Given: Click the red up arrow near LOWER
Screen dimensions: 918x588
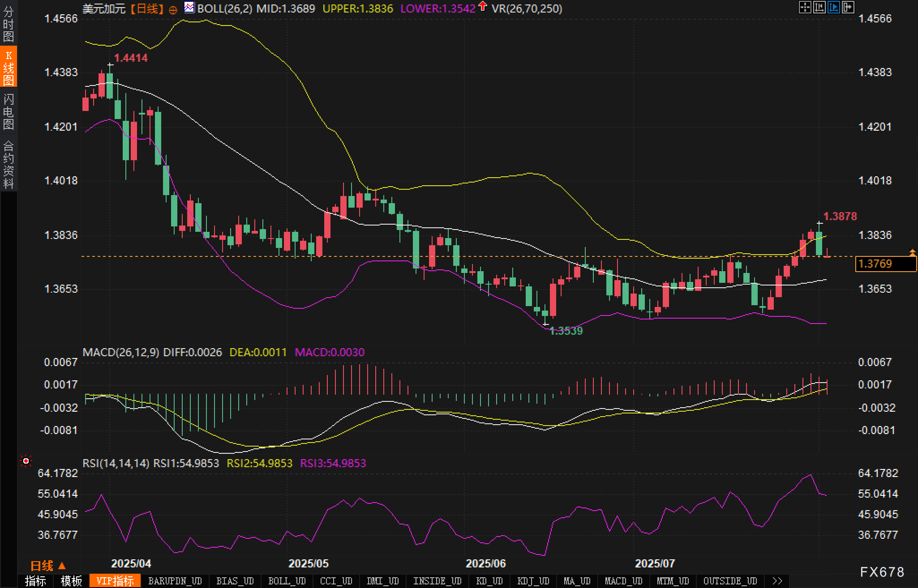Looking at the screenshot, I should [482, 7].
